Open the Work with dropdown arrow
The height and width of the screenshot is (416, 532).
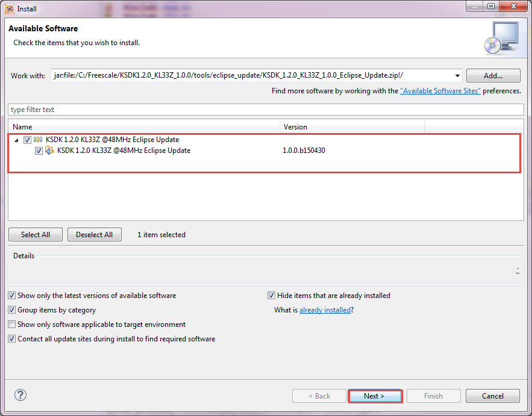point(457,76)
